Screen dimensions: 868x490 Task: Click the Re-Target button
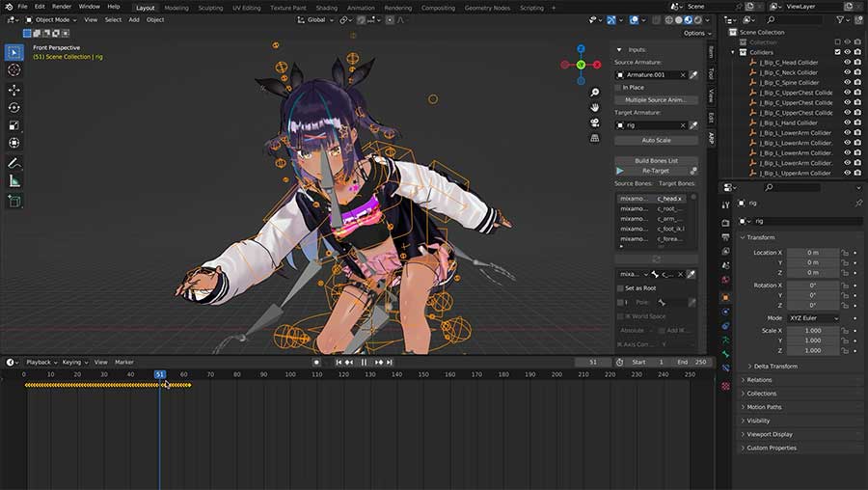656,171
